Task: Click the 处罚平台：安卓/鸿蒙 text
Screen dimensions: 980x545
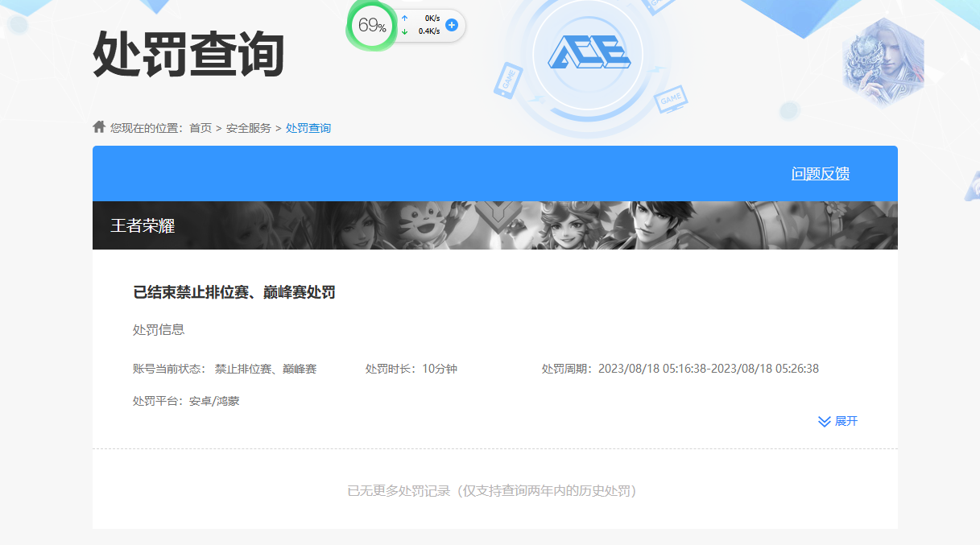Action: click(x=186, y=400)
